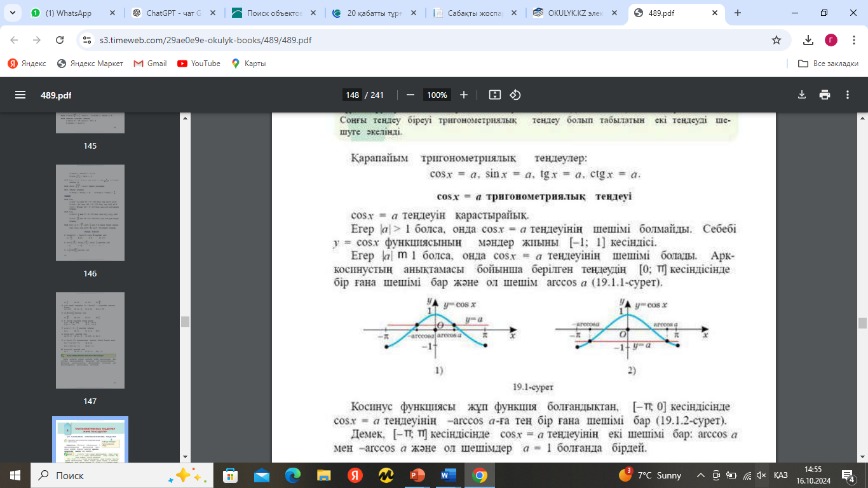Click the 489.pdf title in viewer toolbar

pyautogui.click(x=56, y=95)
